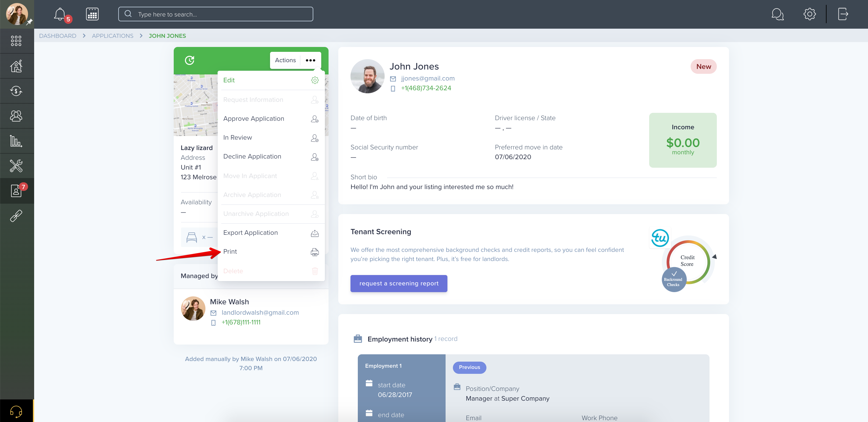Click the Previous employment badge
Image resolution: width=868 pixels, height=422 pixels.
point(469,367)
